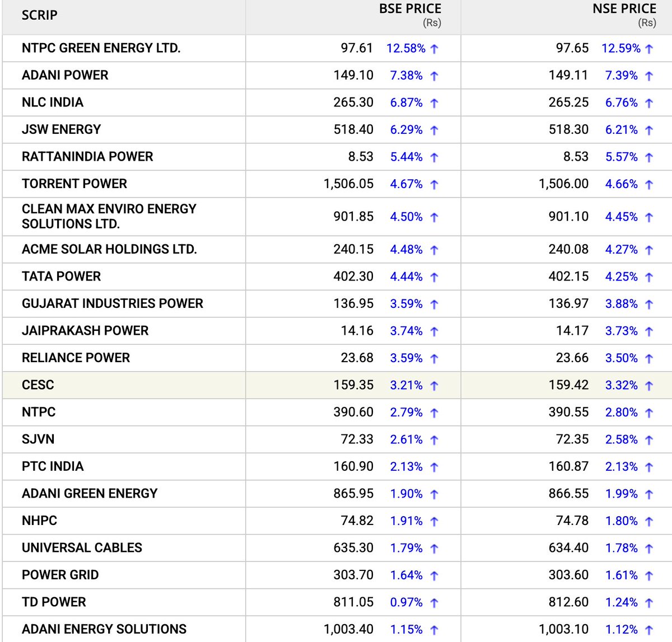Open the GUJARAT INDUSTRIES POWER scrip
Image resolution: width=672 pixels, height=642 pixels.
point(113,303)
